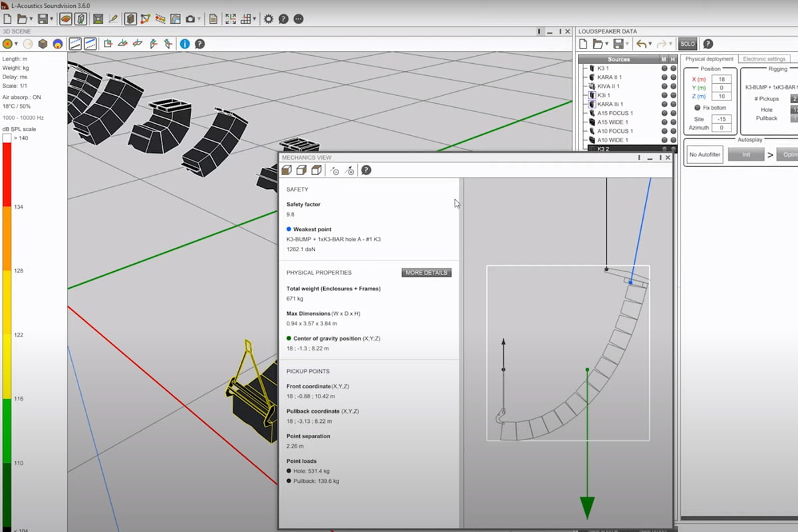Save project with main toolbar floppy icon

pyautogui.click(x=43, y=19)
